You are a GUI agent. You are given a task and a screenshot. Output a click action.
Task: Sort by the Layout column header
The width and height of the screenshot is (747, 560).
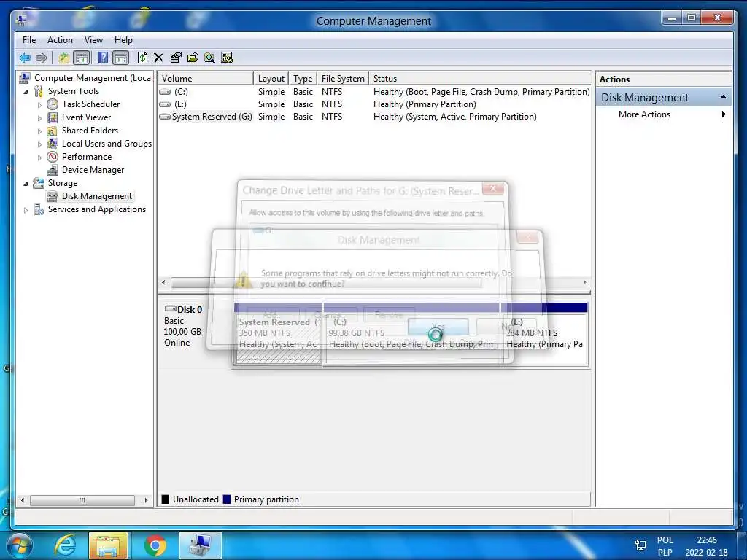pos(271,79)
